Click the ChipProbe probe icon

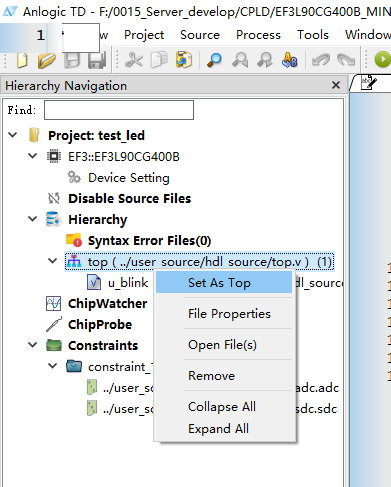(x=54, y=324)
